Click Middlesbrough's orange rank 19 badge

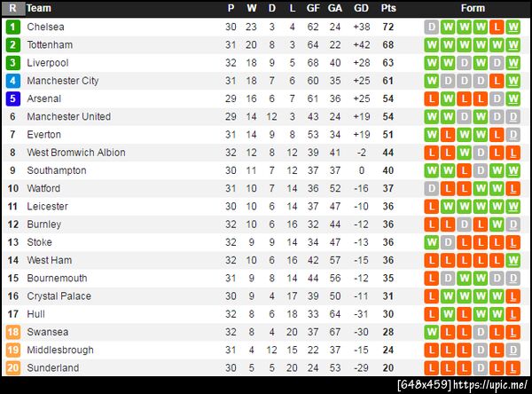[x=12, y=350]
